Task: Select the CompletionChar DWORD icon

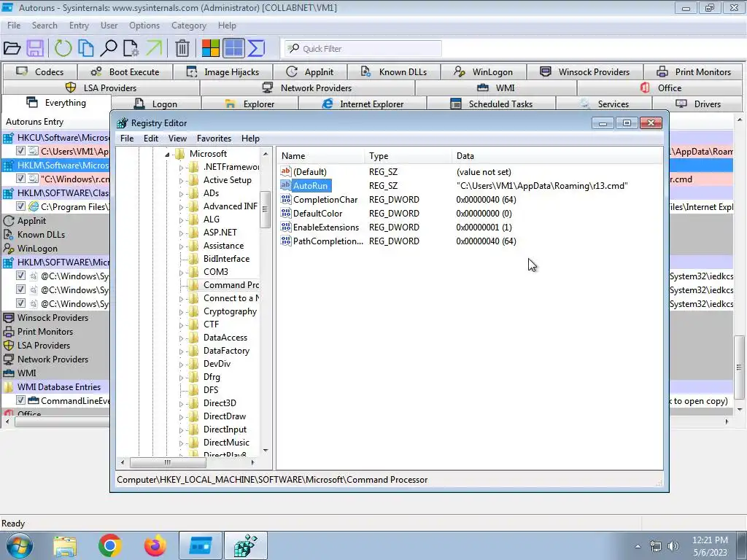Action: [286, 199]
